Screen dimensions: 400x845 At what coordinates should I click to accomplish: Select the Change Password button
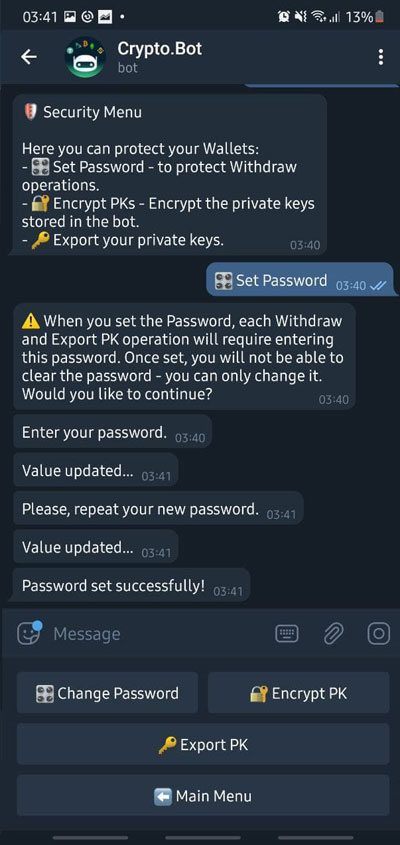click(107, 692)
